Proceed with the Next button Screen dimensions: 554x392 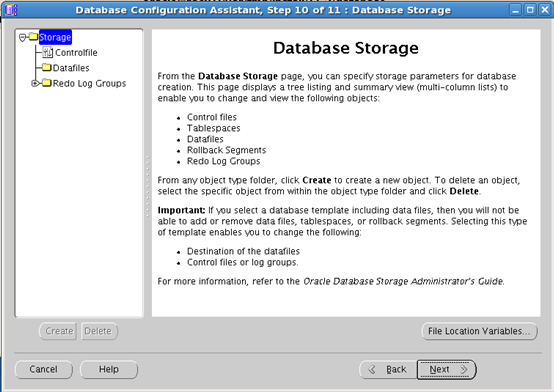(x=447, y=369)
